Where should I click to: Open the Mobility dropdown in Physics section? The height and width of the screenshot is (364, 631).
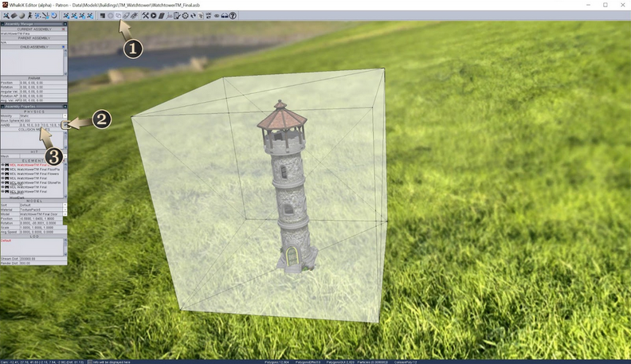click(x=65, y=115)
